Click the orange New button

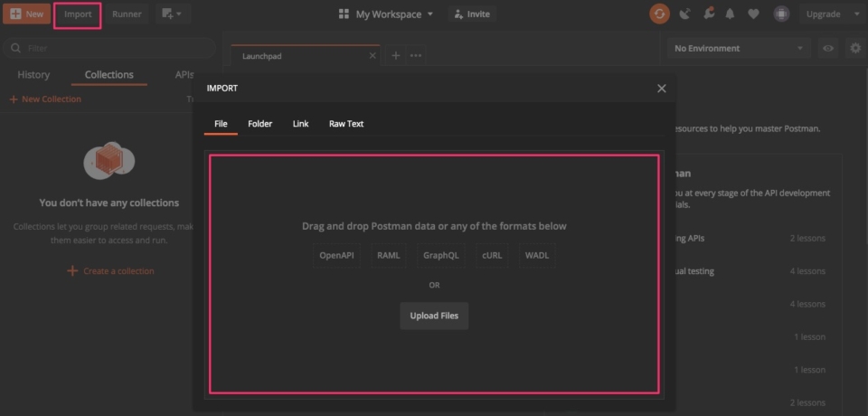(26, 14)
